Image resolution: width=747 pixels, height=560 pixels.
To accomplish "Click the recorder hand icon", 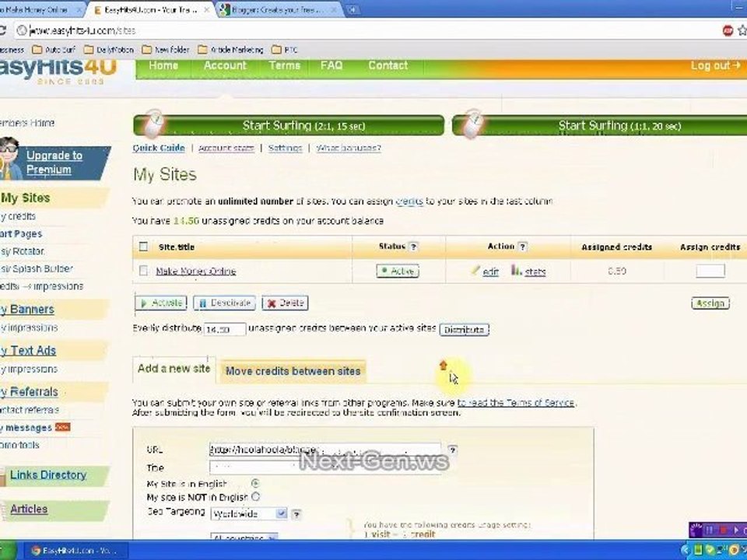I will pyautogui.click(x=696, y=530).
